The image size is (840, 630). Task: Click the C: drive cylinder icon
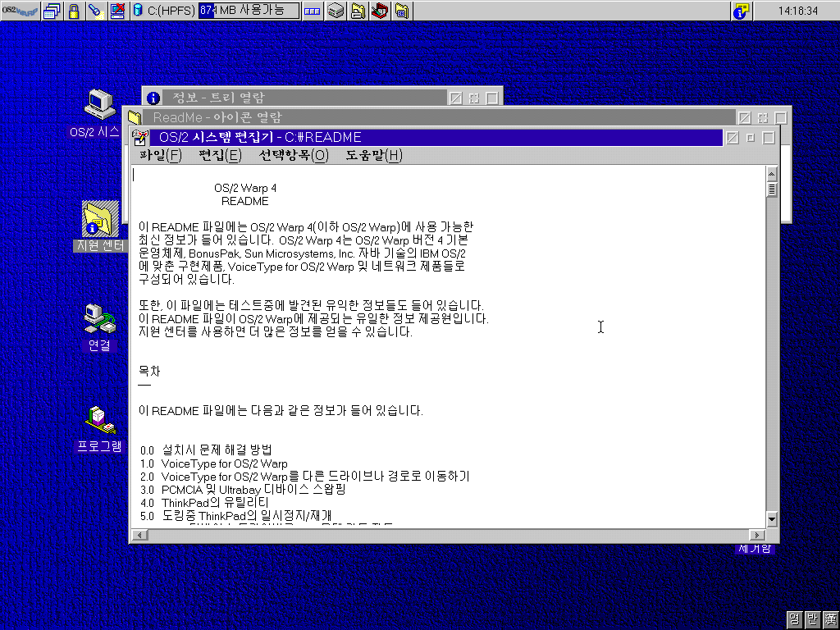point(138,10)
